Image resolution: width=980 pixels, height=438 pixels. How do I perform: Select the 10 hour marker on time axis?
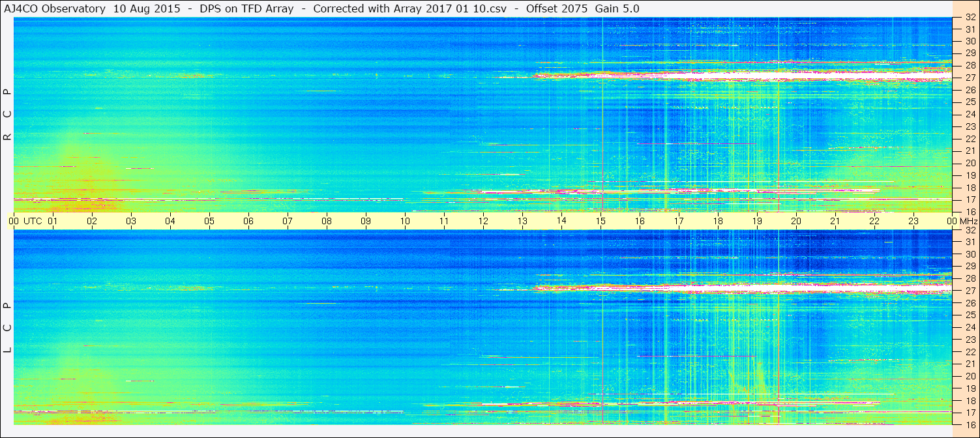point(405,221)
